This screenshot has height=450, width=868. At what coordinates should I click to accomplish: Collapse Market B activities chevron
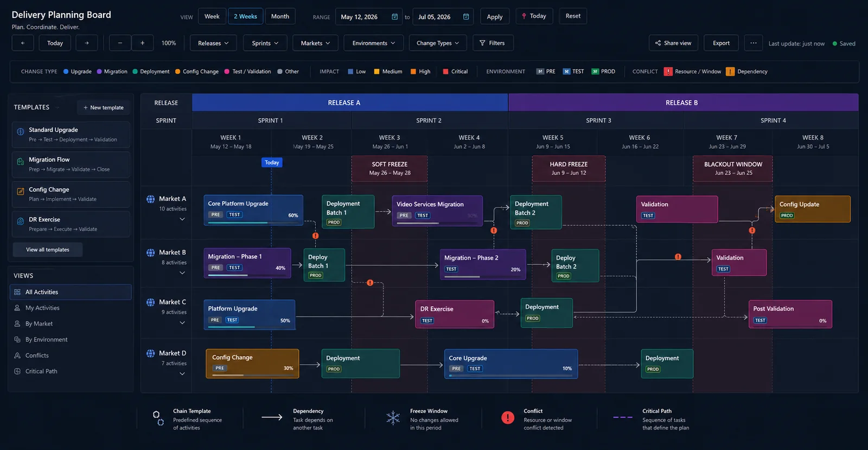182,273
